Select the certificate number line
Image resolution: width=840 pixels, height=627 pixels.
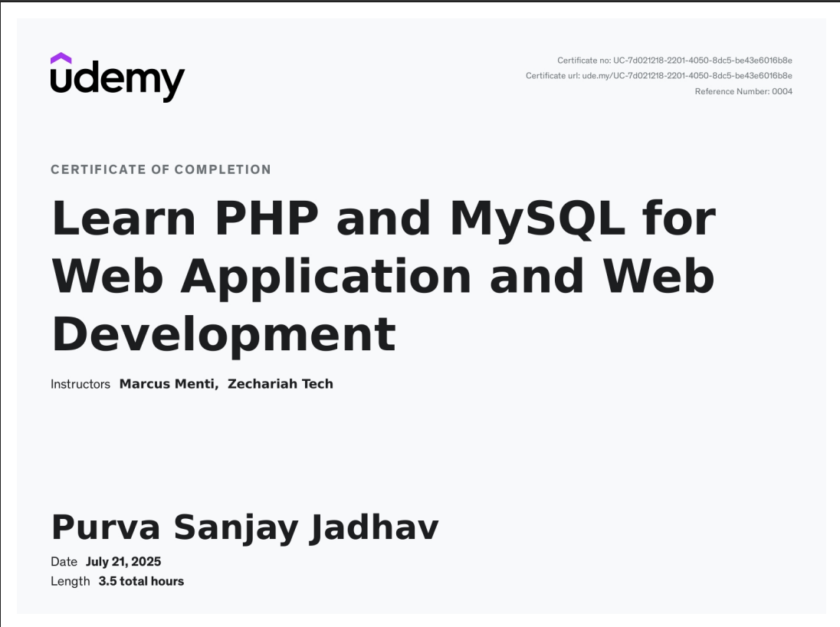pos(674,61)
